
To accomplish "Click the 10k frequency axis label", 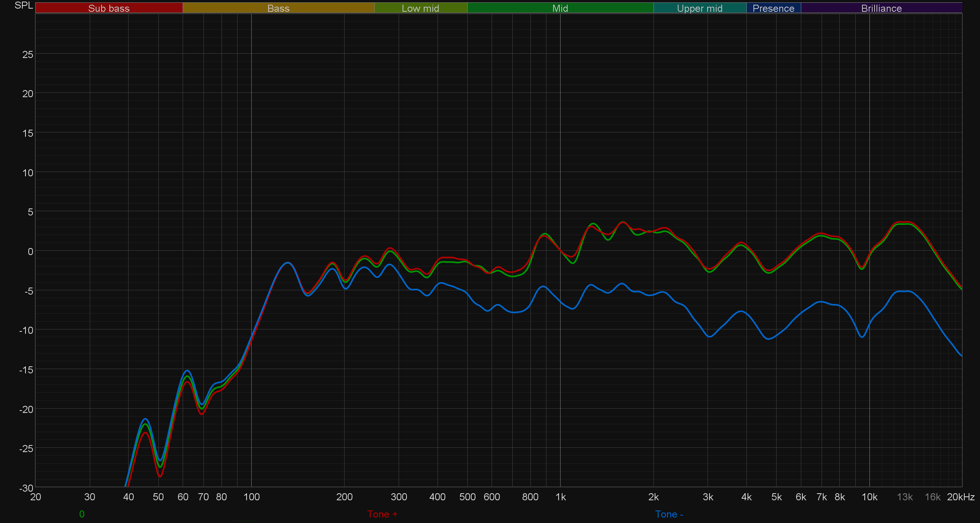I will pyautogui.click(x=869, y=497).
